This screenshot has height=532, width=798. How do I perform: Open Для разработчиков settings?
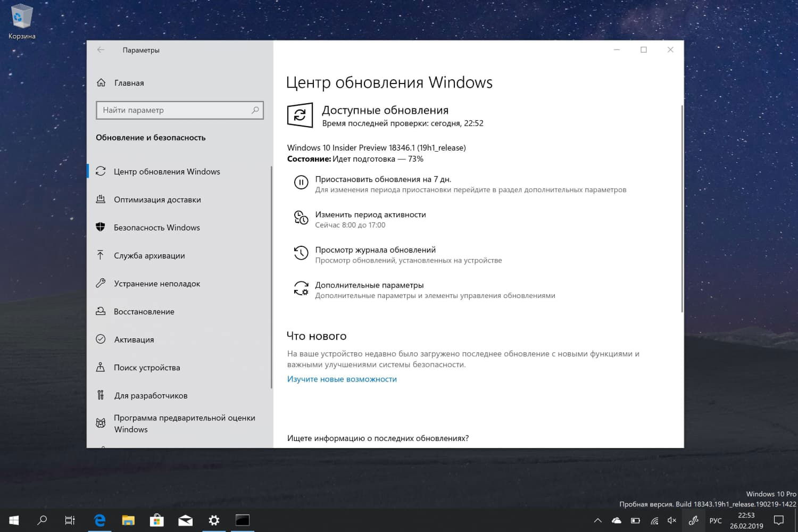coord(151,395)
